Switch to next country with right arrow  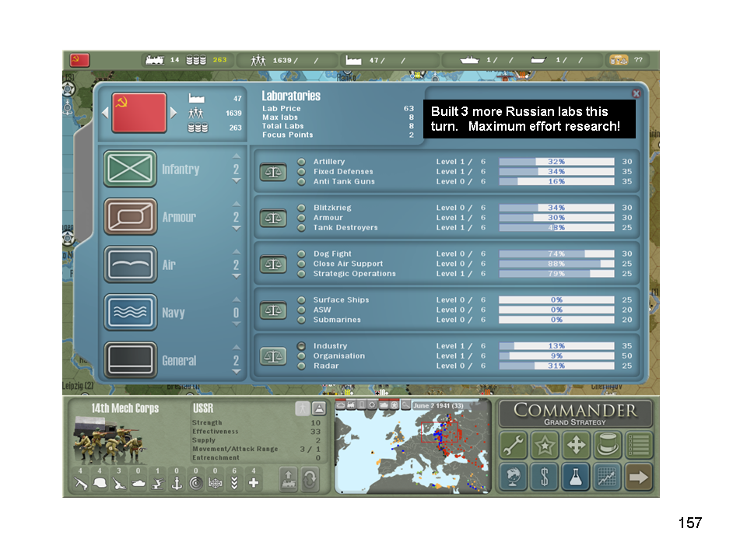click(174, 113)
